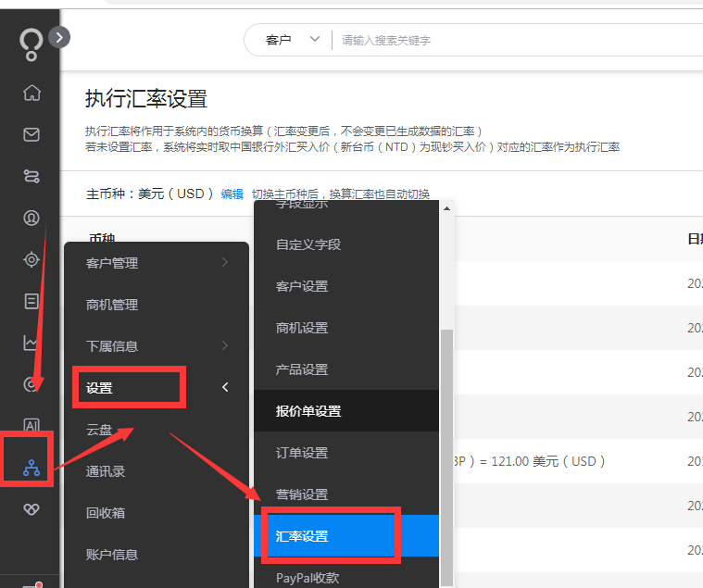Expand the 下属信息 submenu arrow
The width and height of the screenshot is (703, 588).
[225, 345]
